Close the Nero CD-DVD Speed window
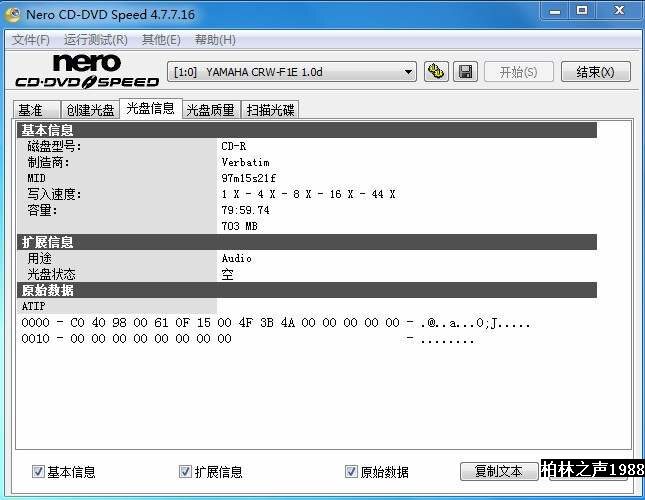Screen dimensions: 645x500 tap(619, 11)
